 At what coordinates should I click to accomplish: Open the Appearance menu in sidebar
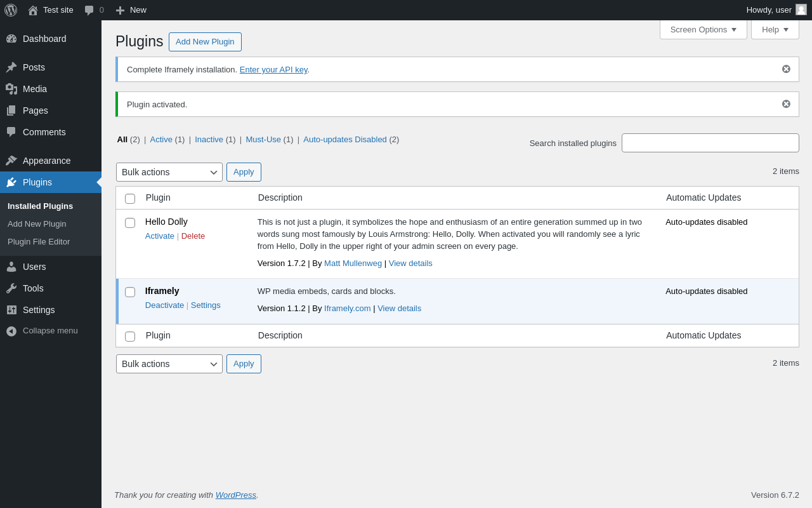[46, 161]
